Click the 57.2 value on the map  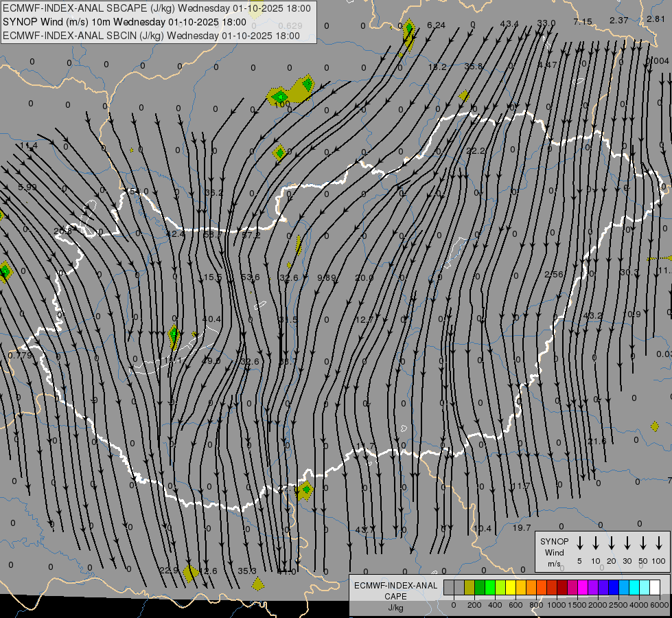(251, 235)
